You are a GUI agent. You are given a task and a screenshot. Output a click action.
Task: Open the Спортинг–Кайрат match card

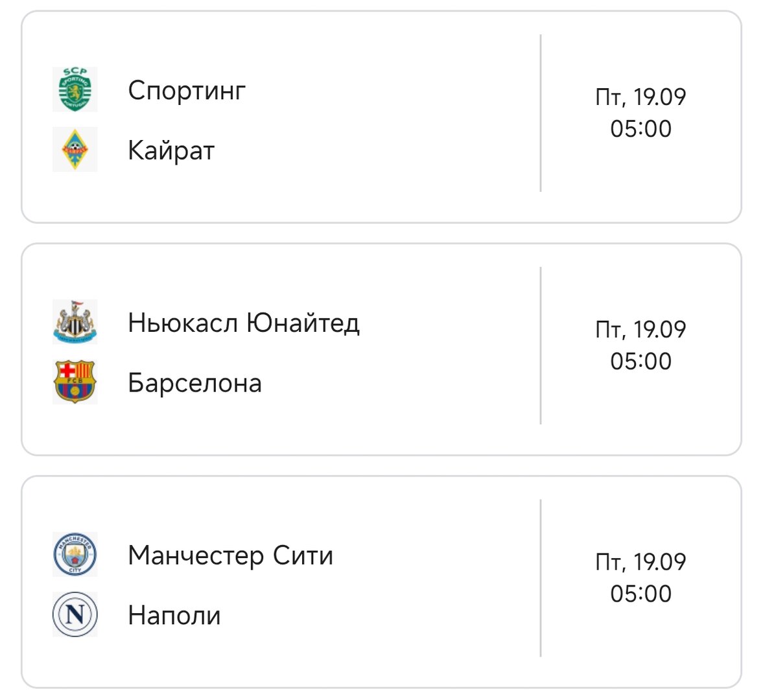[381, 117]
